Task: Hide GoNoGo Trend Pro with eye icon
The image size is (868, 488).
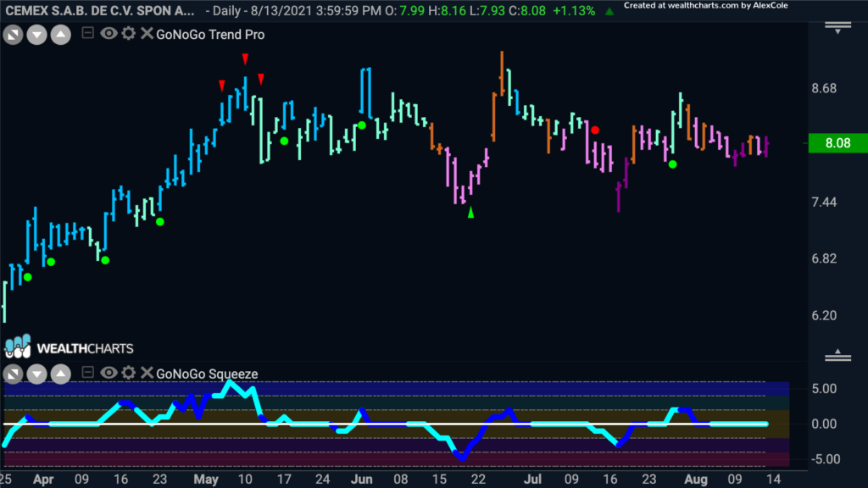Action: [108, 34]
